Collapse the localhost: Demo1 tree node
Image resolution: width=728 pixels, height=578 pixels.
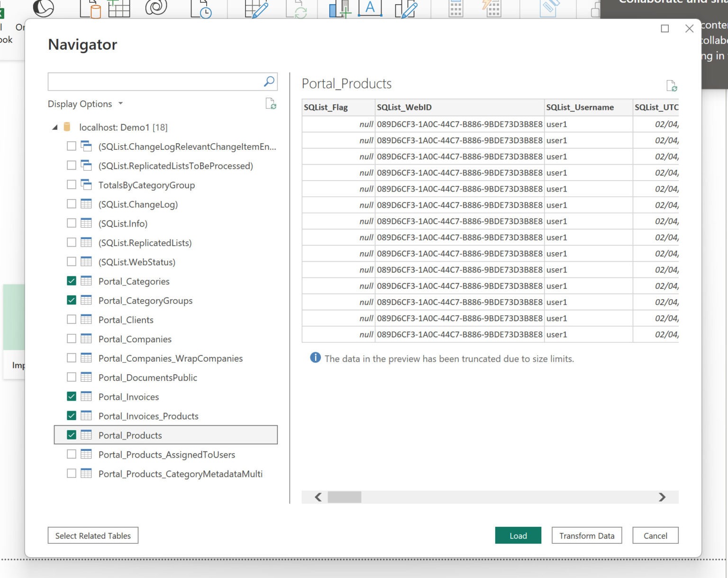point(55,127)
